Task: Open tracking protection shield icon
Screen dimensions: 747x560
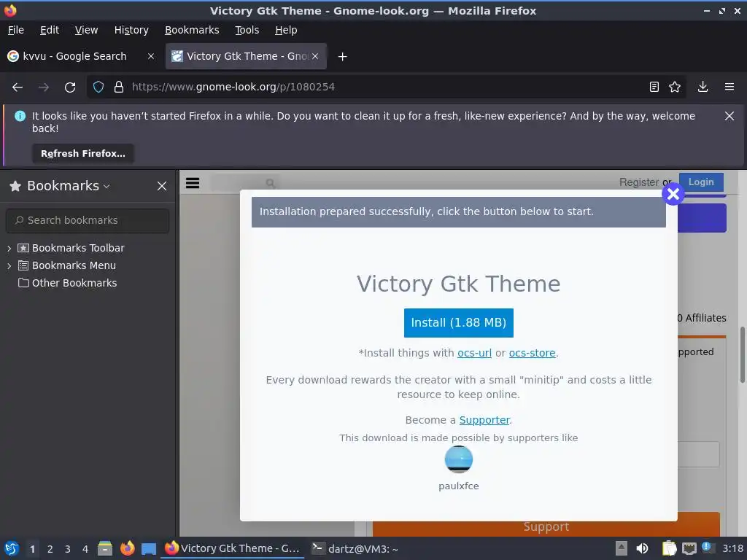Action: [98, 87]
